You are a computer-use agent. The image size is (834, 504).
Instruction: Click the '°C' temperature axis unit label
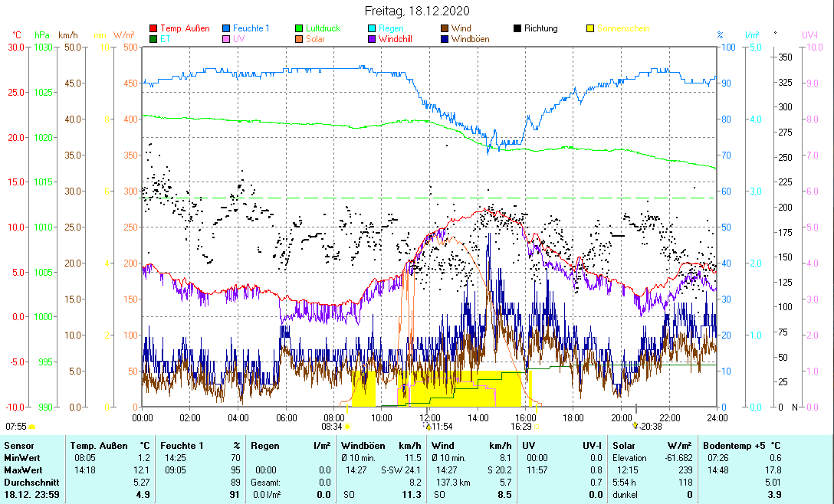point(17,36)
